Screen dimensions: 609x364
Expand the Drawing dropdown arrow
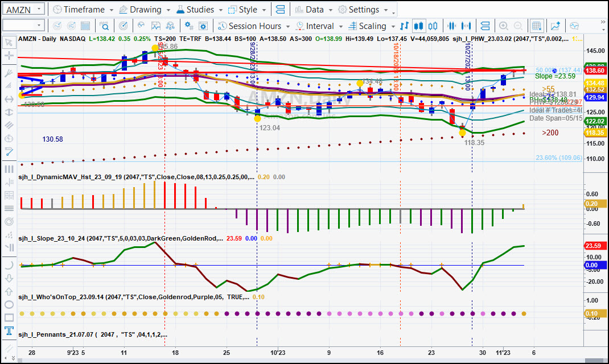coord(168,10)
